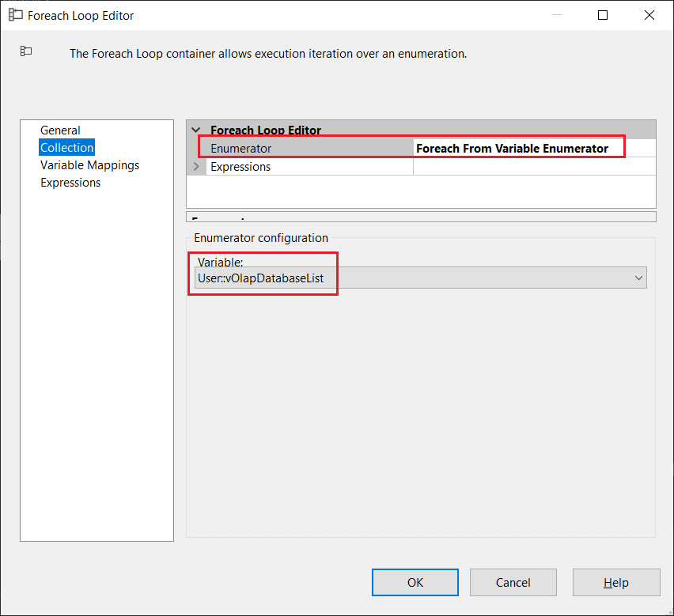
Task: Select the Collection page
Action: 67,148
